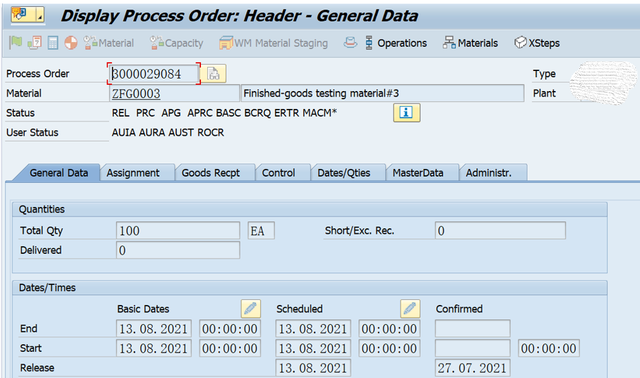Click the Process Order number field
This screenshot has height=378, width=640.
point(154,74)
